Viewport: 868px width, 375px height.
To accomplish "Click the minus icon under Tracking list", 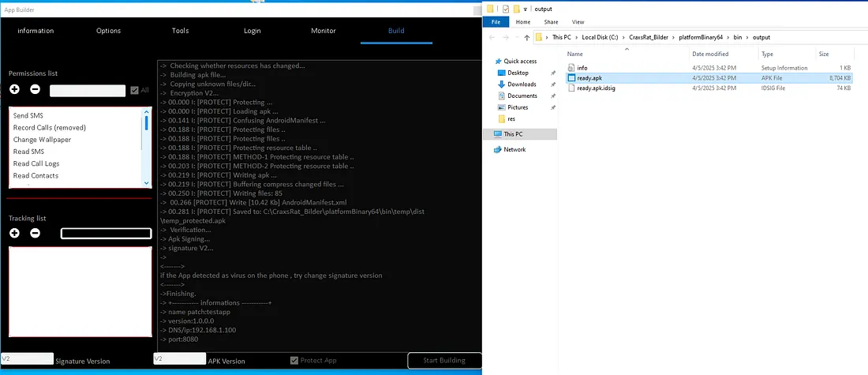I will click(x=36, y=233).
